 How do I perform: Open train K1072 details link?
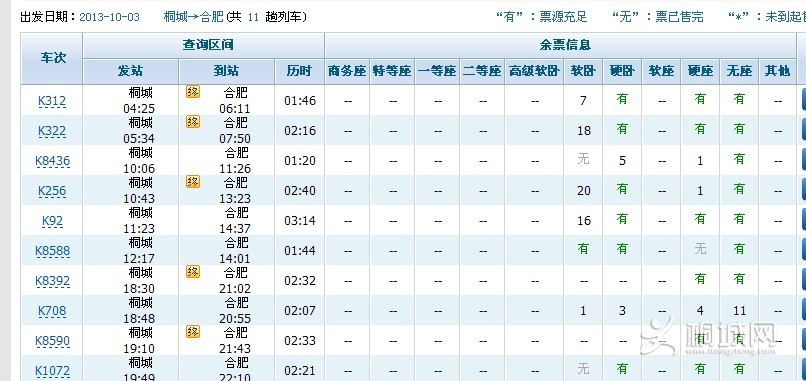coord(52,371)
